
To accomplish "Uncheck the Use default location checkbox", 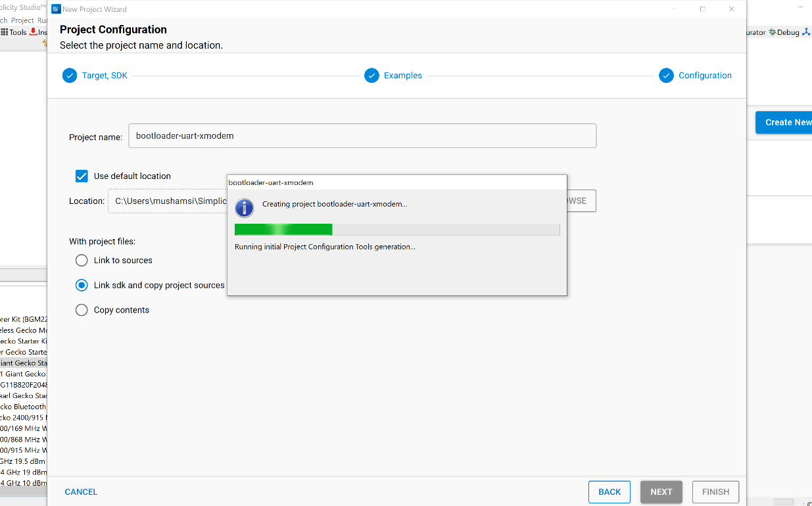I will [82, 176].
